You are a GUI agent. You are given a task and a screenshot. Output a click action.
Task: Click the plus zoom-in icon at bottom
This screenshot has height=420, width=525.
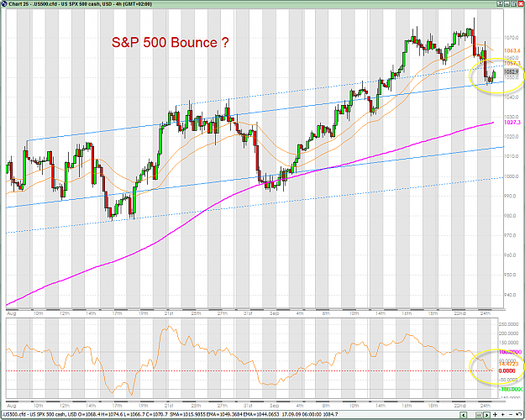click(502, 415)
